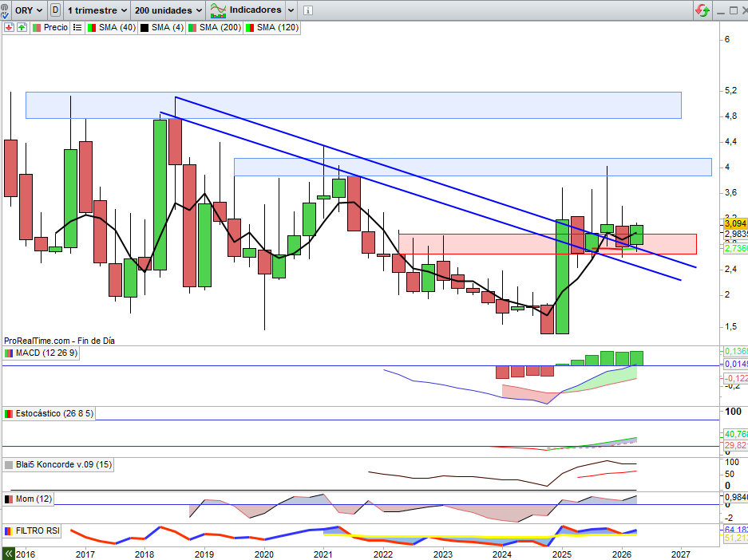
Task: Open the SMA (4) indicator settings
Action: (x=168, y=28)
